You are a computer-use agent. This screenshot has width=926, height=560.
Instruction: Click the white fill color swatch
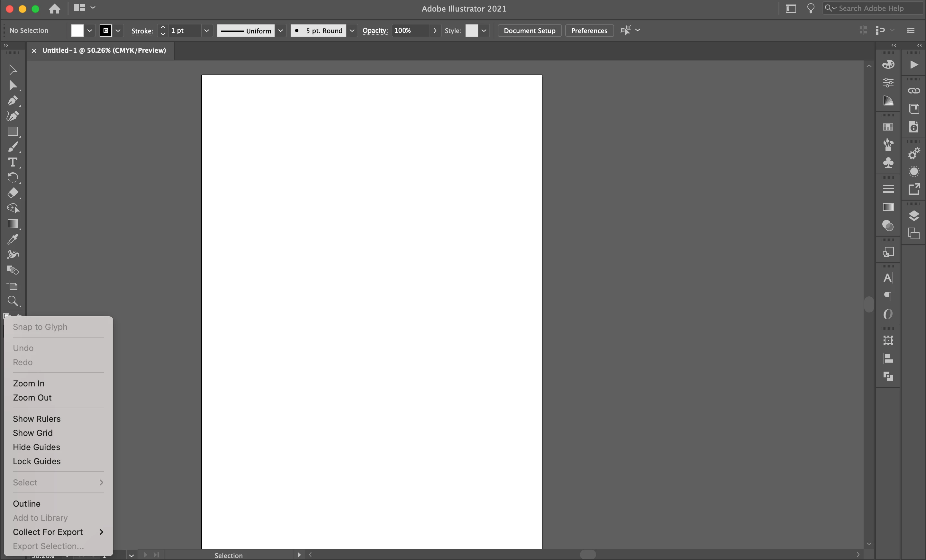tap(77, 31)
